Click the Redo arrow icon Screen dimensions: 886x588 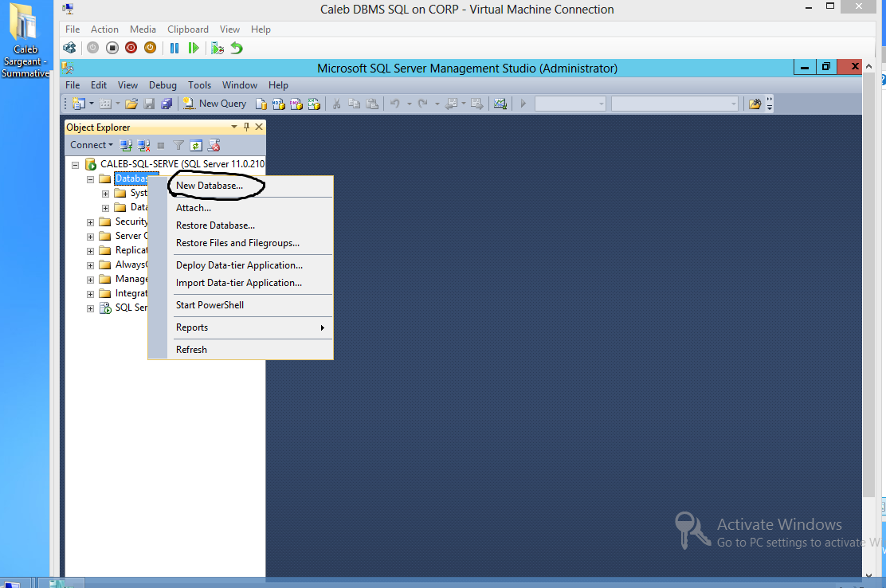422,104
